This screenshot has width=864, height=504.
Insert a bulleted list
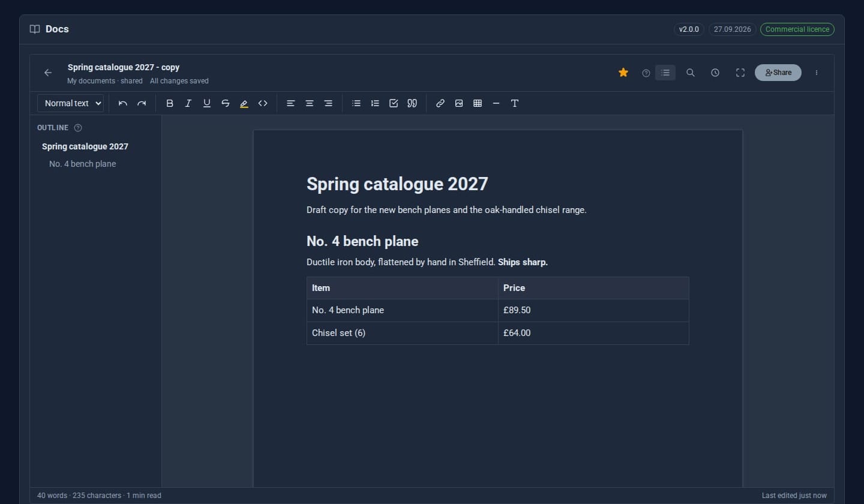click(x=356, y=103)
